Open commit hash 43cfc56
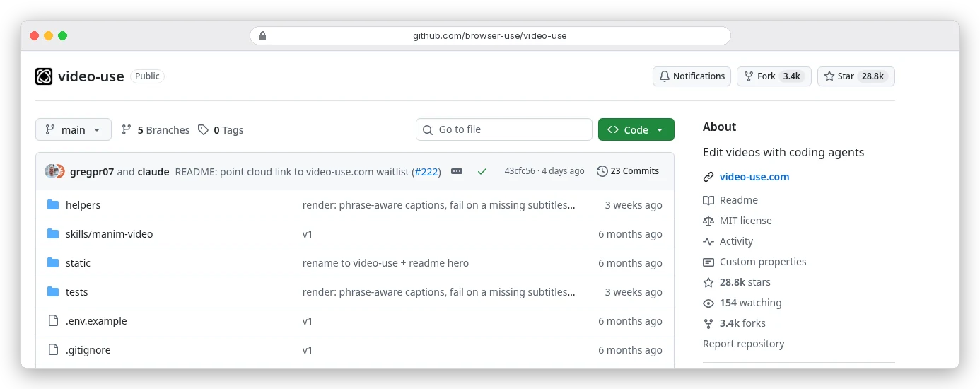 pyautogui.click(x=520, y=171)
